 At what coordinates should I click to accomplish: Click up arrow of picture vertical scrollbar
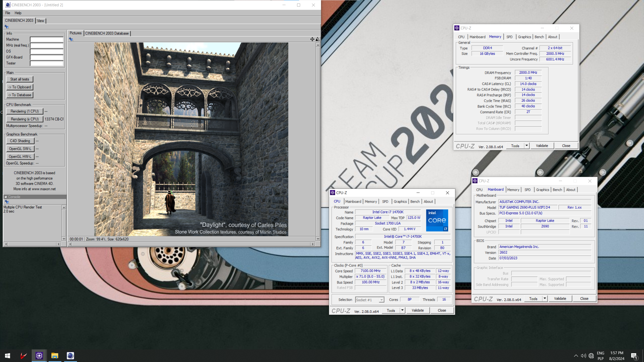pos(318,45)
